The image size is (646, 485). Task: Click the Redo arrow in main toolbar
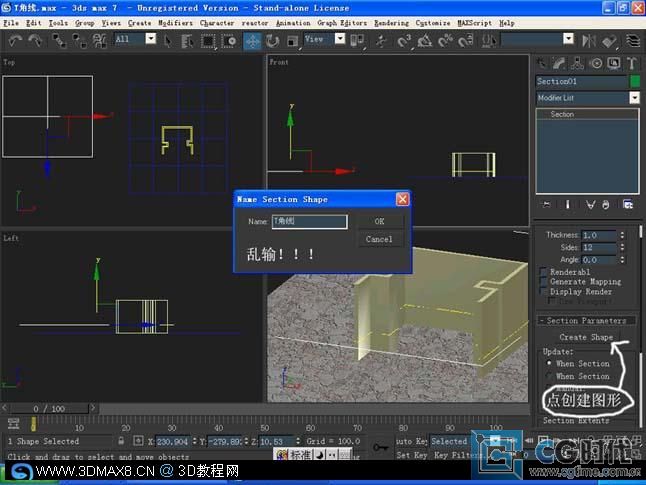point(35,40)
